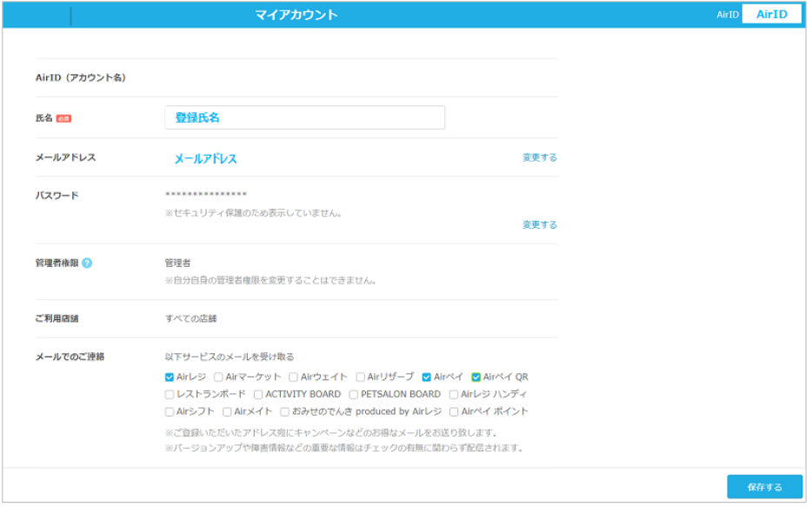Click the 以下サービスのメールを受け取る text
The height and width of the screenshot is (507, 812).
(x=230, y=357)
